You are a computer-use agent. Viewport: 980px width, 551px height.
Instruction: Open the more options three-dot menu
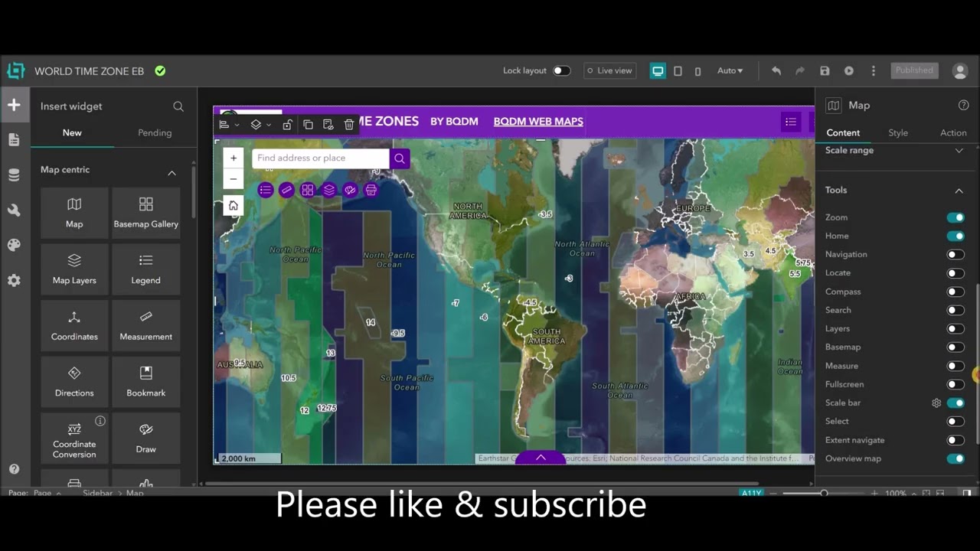pyautogui.click(x=874, y=70)
